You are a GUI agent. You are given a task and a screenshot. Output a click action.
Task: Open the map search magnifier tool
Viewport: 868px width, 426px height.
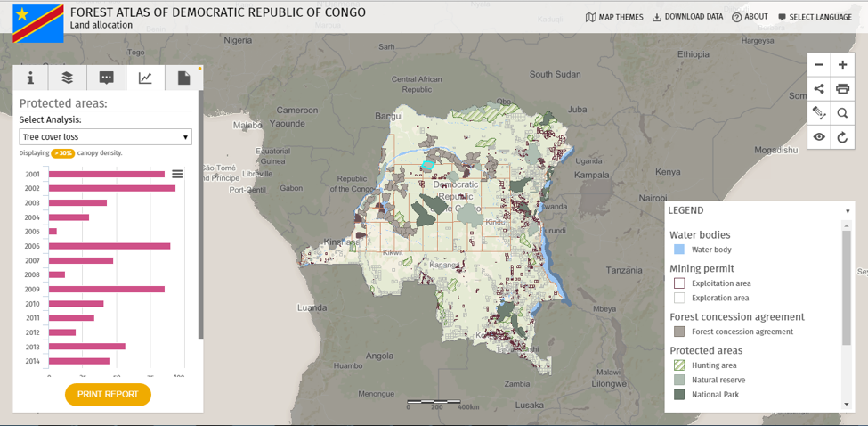coord(842,113)
